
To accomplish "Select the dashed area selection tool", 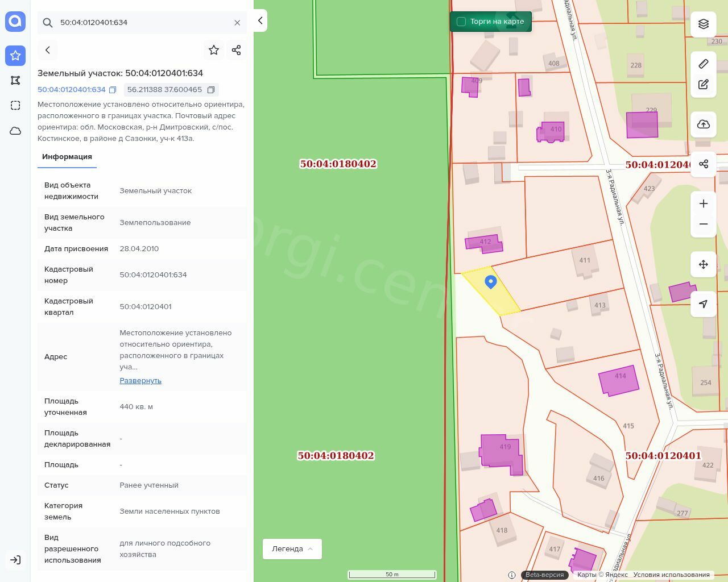I will click(15, 105).
